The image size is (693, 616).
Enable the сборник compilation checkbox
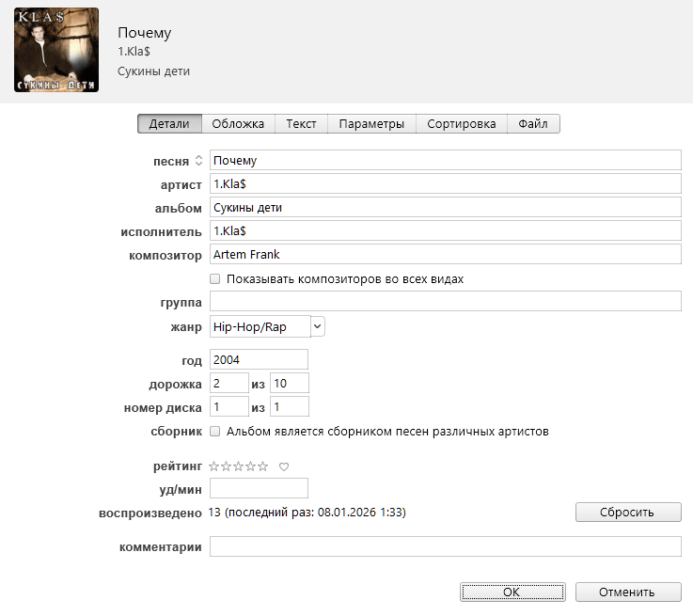214,432
